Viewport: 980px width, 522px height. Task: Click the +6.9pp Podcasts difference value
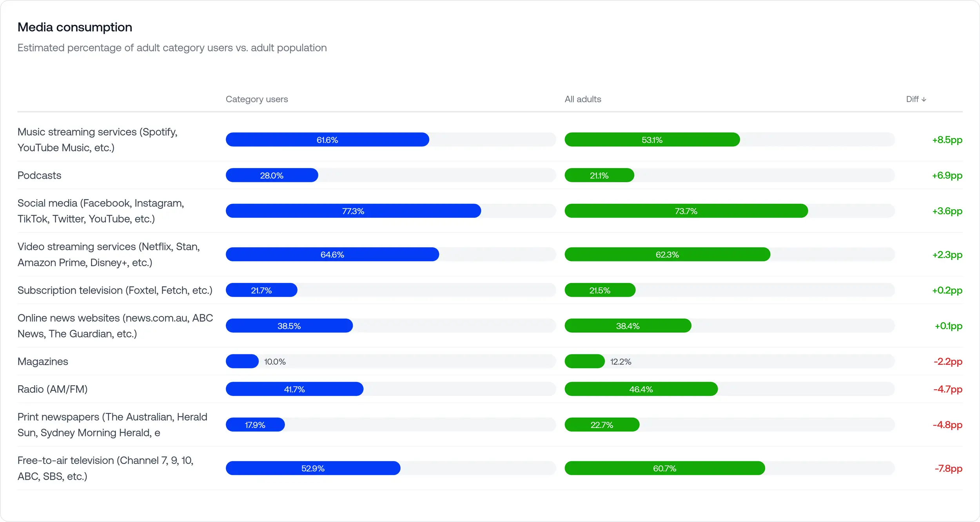[x=947, y=176]
